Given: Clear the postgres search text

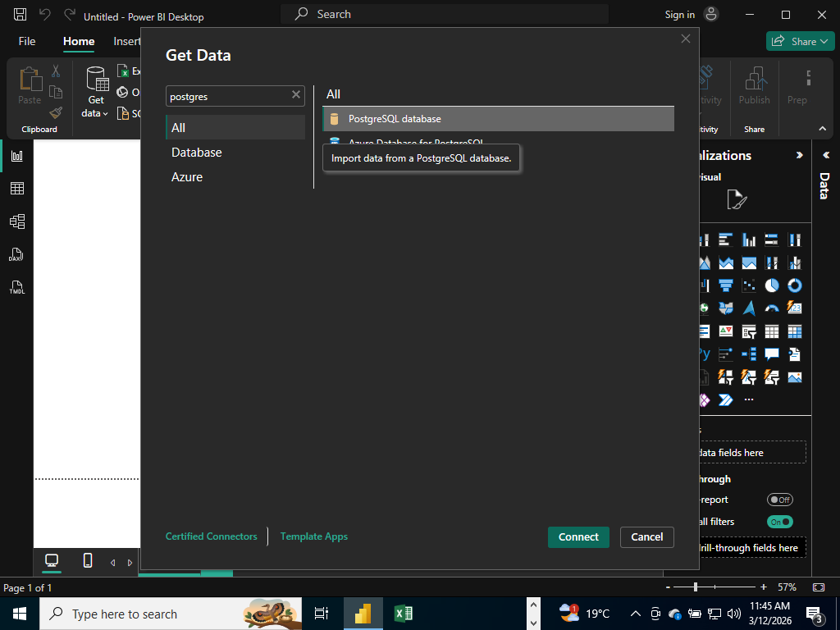Looking at the screenshot, I should (x=295, y=95).
